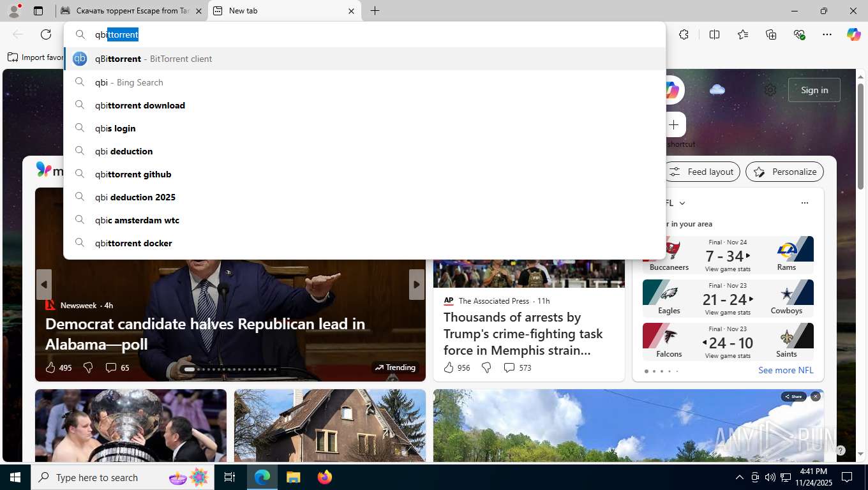Open the Settings and more ellipsis

(x=827, y=34)
